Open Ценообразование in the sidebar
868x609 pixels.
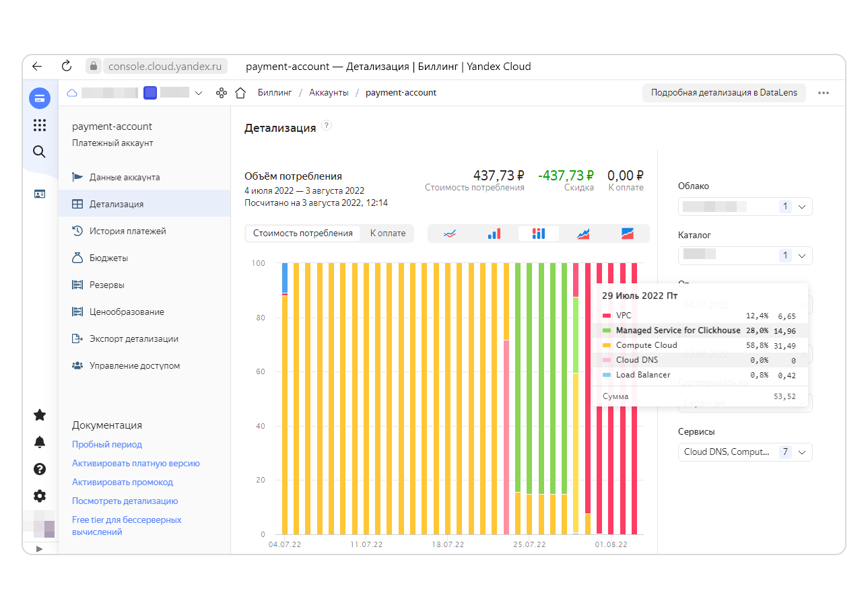tap(144, 312)
